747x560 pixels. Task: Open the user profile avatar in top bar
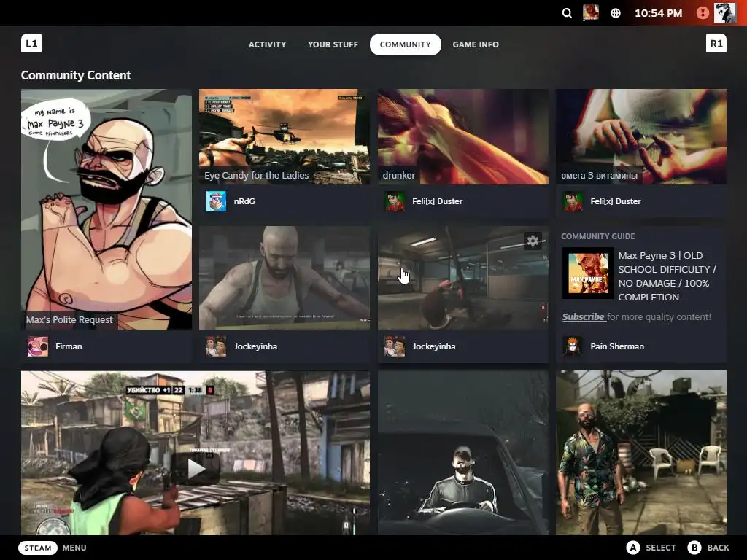724,13
